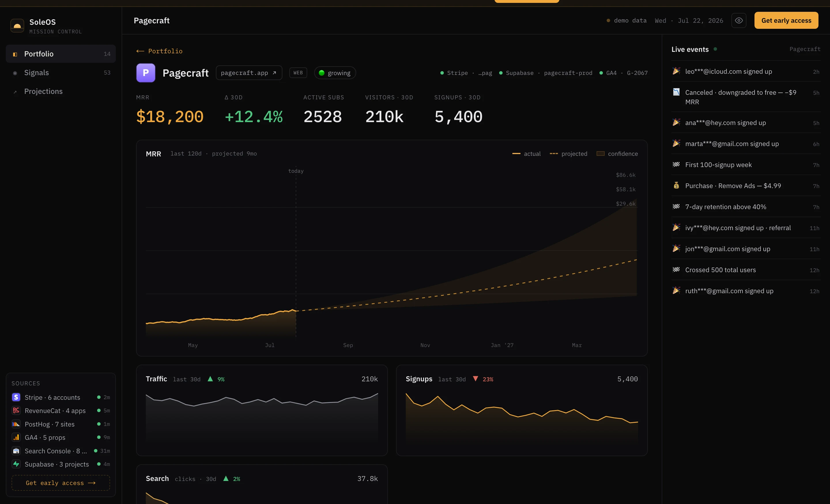830x504 pixels.
Task: Open the Projections sidebar section
Action: 61,91
